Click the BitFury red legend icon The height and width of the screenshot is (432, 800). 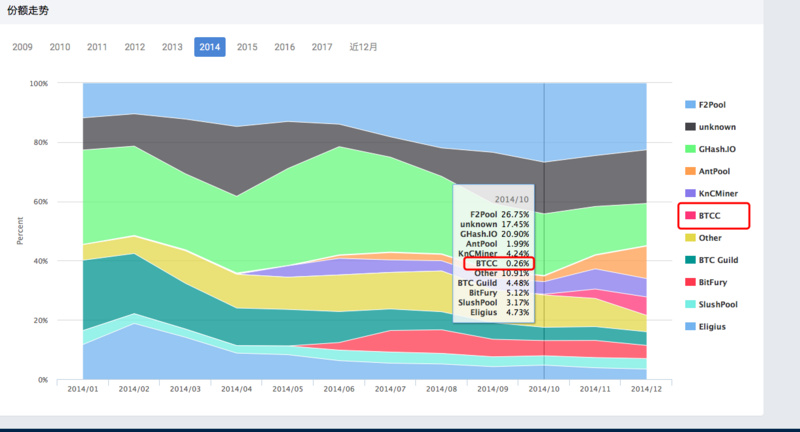click(x=690, y=281)
